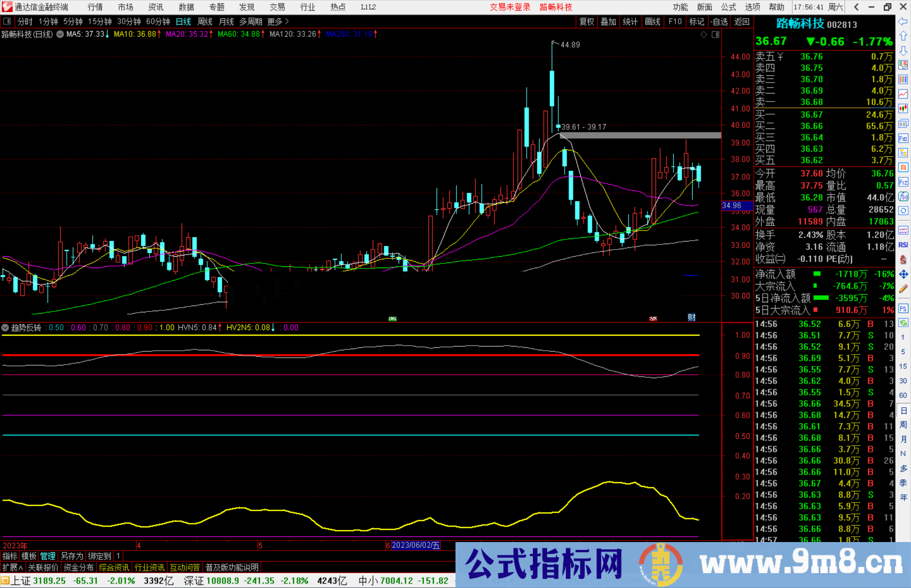Click the 画线 drawing button
The image size is (911, 588).
653,21
